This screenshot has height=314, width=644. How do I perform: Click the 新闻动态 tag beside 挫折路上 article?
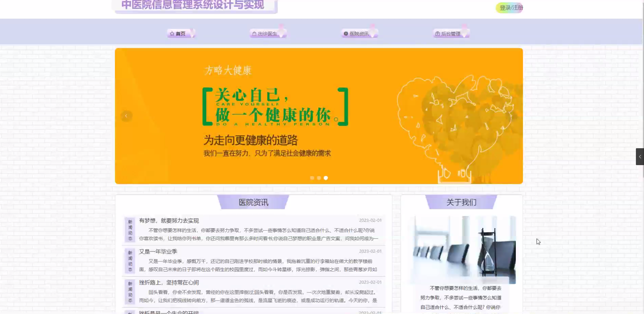pyautogui.click(x=130, y=292)
